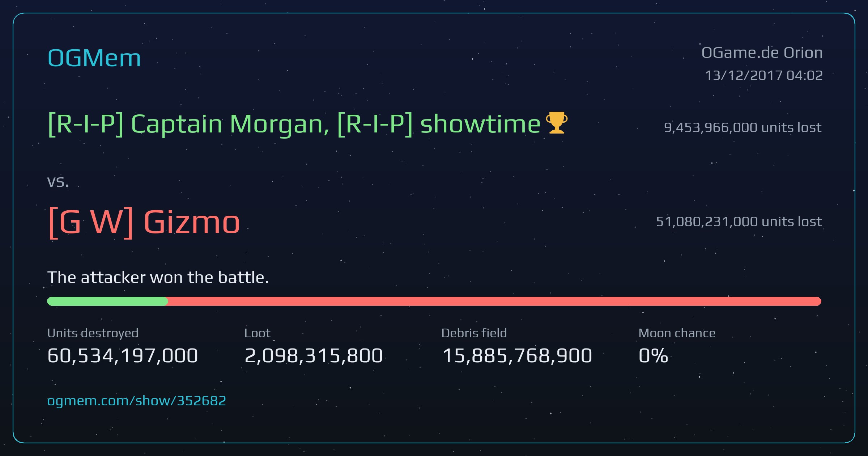Select the 9,453,966,000 units lost text
The width and height of the screenshot is (868, 456).
tap(743, 127)
